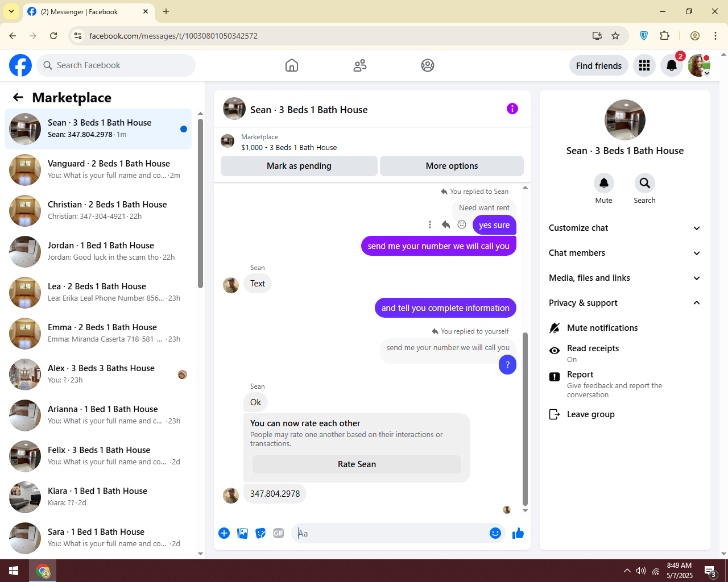This screenshot has width=728, height=582.
Task: Click the Find friends button
Action: point(599,65)
